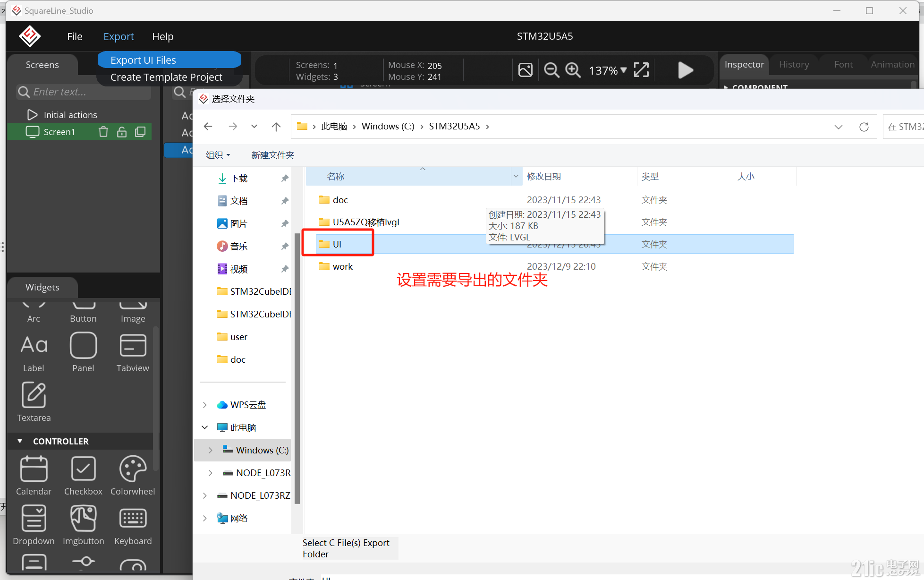Switch to the Widgets tab
The width and height of the screenshot is (924, 580).
[x=42, y=287]
